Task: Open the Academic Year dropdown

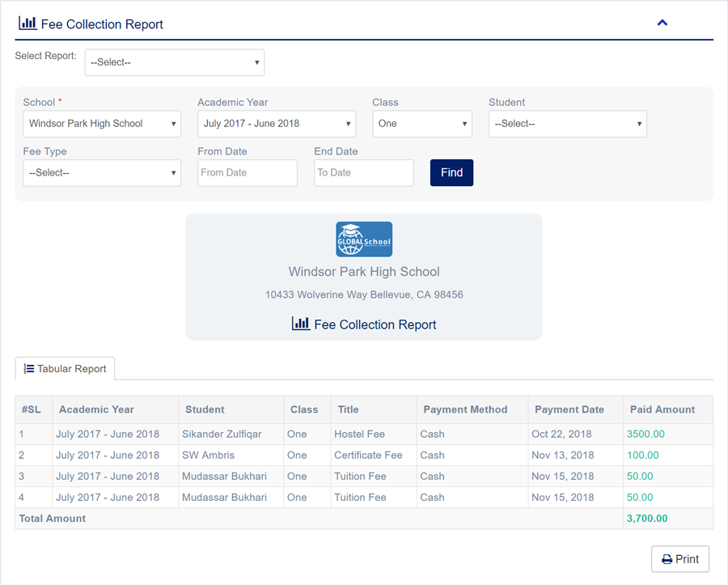Action: (x=277, y=124)
